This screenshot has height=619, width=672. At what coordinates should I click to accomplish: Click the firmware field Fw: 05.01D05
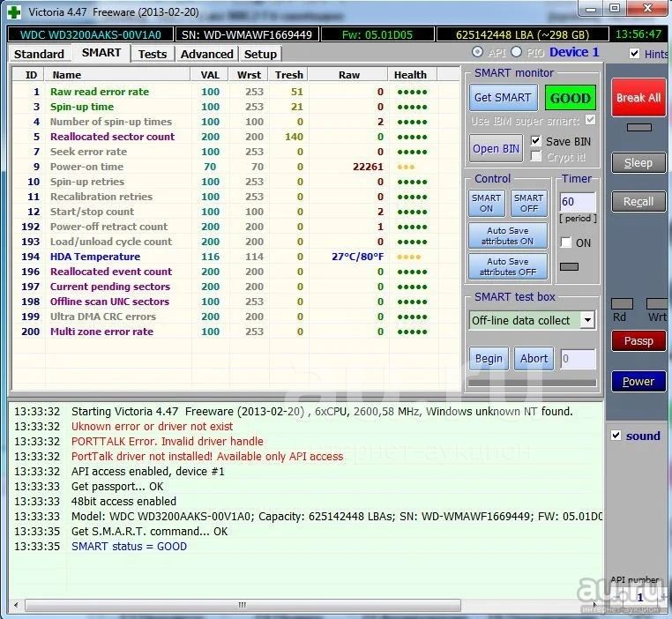(377, 34)
